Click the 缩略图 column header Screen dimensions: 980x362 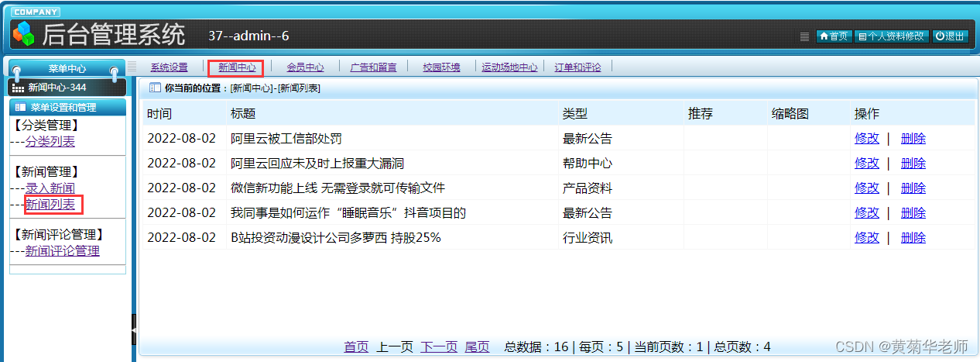coord(790,114)
